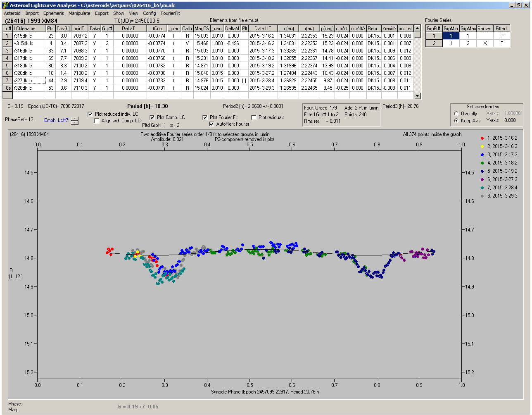Click the blue legend dot for 3; 2015-3-17.3
The image size is (532, 415).
[x=482, y=155]
